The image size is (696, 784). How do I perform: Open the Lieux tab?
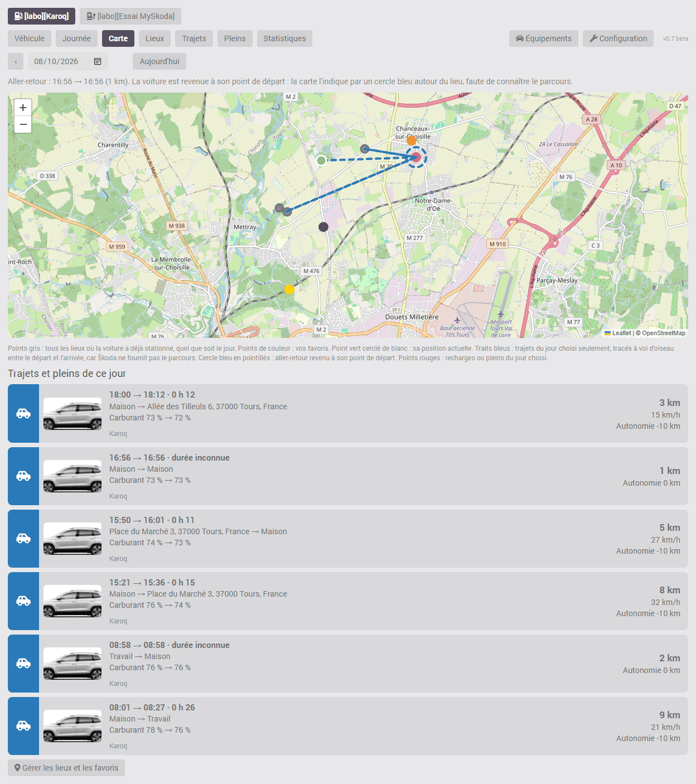(154, 38)
